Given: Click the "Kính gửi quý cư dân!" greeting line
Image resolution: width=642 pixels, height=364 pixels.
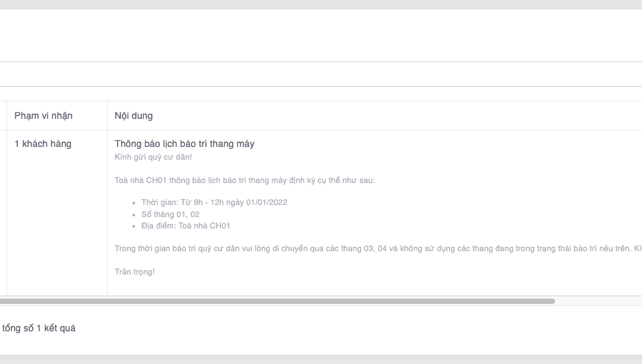Looking at the screenshot, I should pyautogui.click(x=153, y=157).
